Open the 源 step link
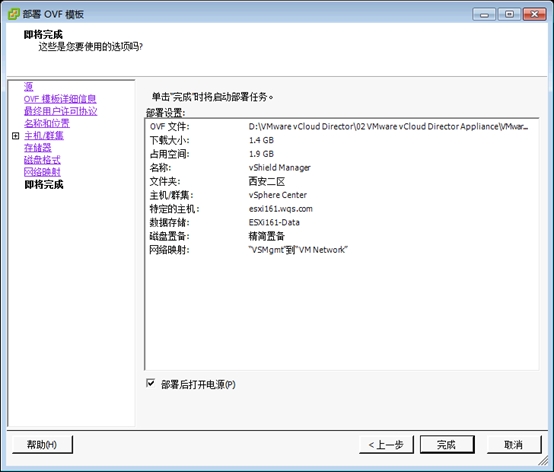 (x=28, y=87)
